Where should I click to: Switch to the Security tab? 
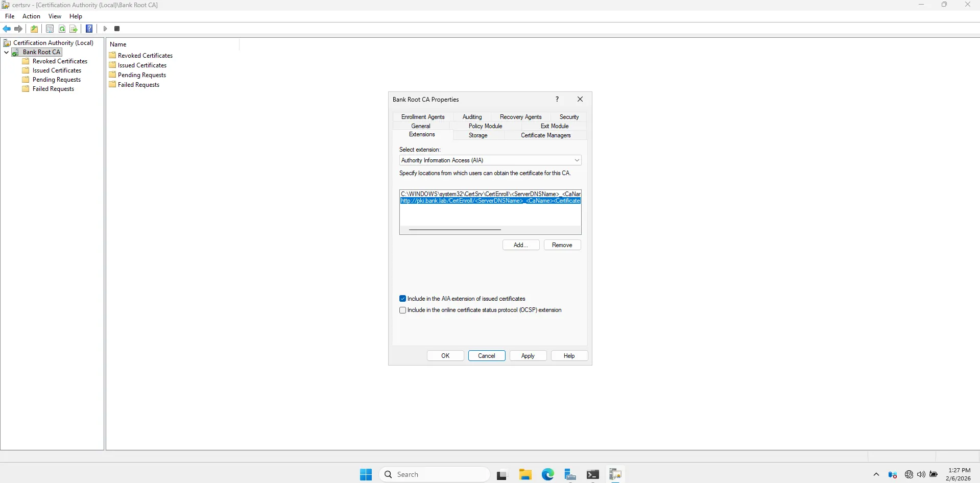[569, 117]
